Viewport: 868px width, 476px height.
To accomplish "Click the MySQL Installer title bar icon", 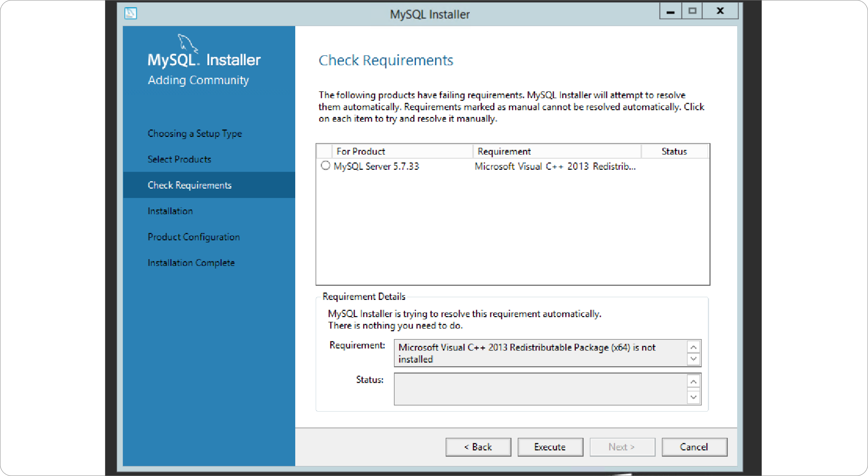I will coord(130,13).
